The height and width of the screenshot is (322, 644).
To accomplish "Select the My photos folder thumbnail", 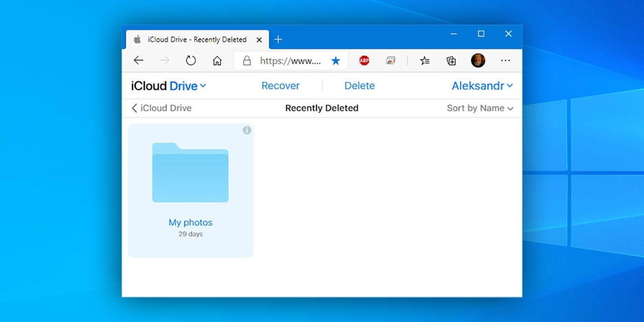I will pos(191,172).
